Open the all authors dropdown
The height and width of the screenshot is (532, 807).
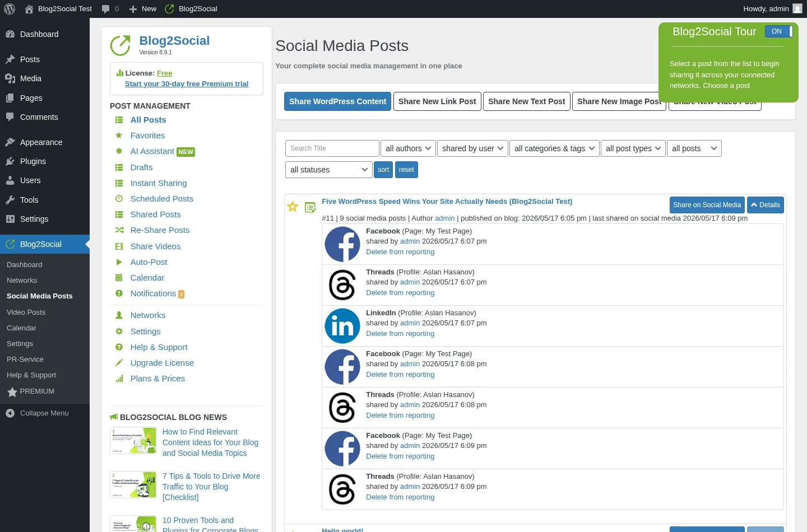click(x=409, y=148)
